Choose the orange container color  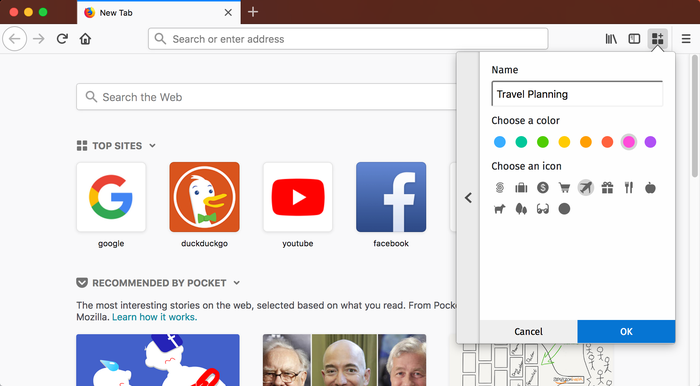586,142
